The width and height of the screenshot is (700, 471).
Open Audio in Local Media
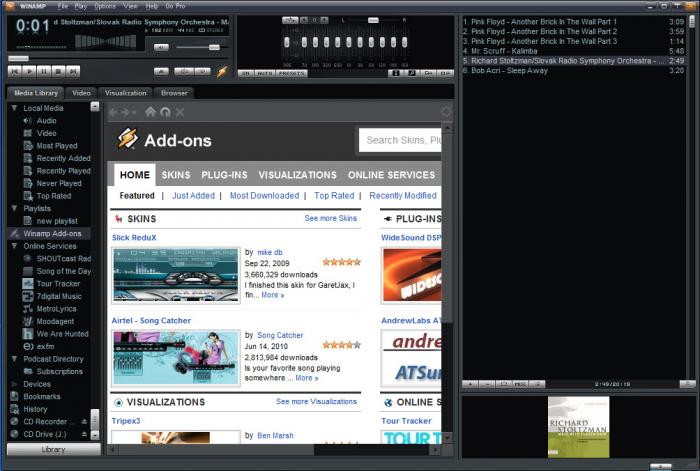pos(46,121)
